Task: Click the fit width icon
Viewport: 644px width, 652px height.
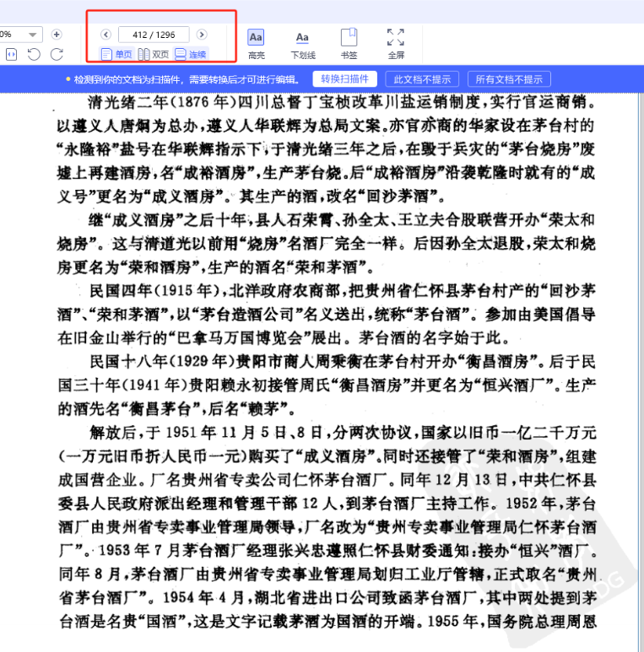Action: click(x=11, y=55)
